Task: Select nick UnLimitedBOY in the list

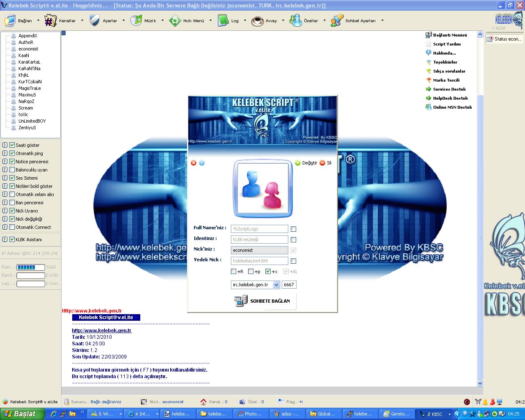Action: (x=32, y=121)
